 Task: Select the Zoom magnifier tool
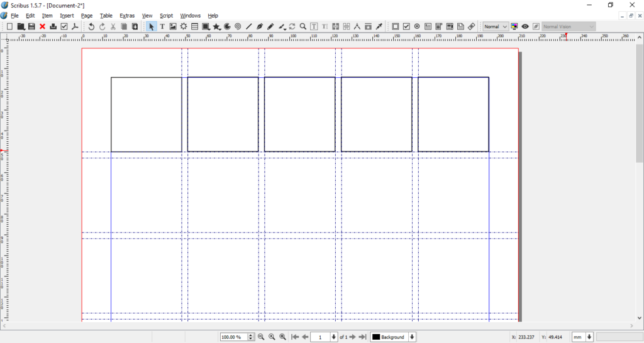303,26
